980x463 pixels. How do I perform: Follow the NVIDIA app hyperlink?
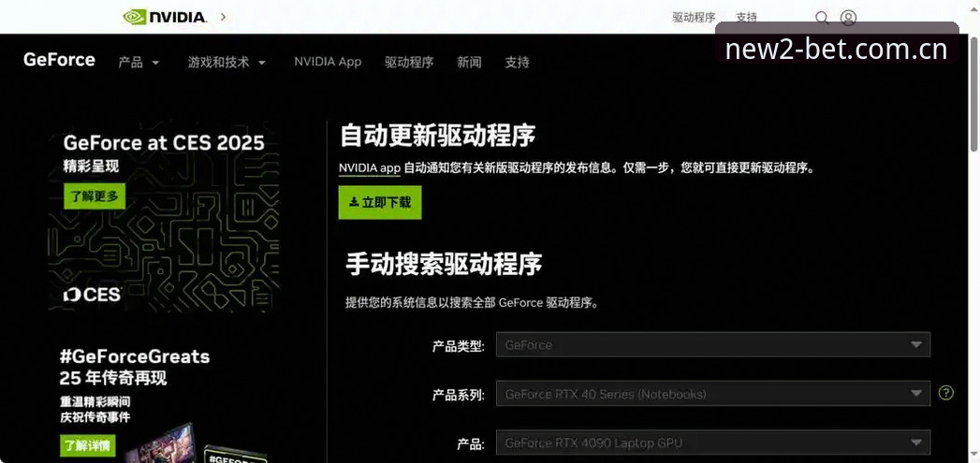[x=370, y=168]
